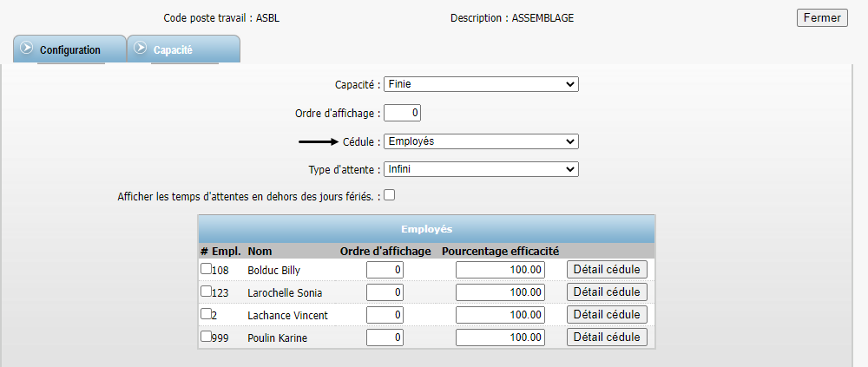Expand the Cédule dropdown showing Employés

point(481,141)
